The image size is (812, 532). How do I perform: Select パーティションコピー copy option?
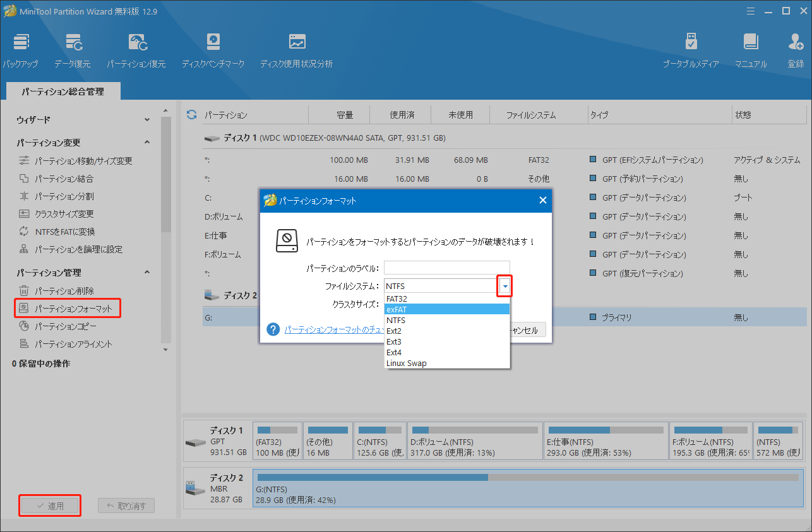tap(58, 326)
